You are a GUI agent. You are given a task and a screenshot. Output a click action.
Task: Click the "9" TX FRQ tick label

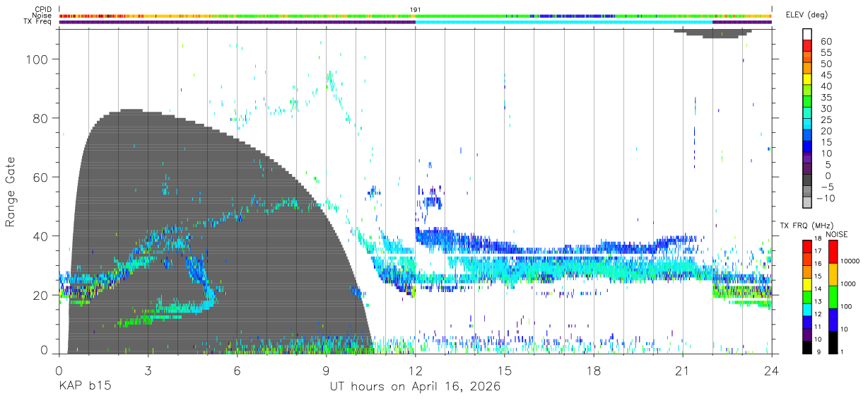819,351
